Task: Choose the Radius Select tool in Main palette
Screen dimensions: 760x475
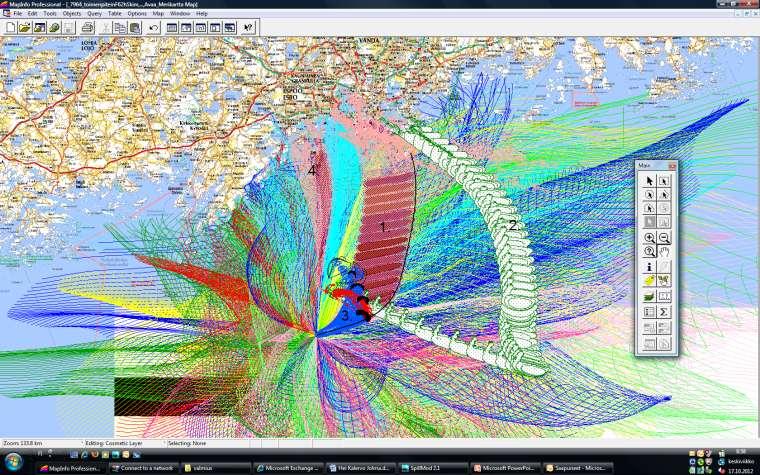Action: 649,194
